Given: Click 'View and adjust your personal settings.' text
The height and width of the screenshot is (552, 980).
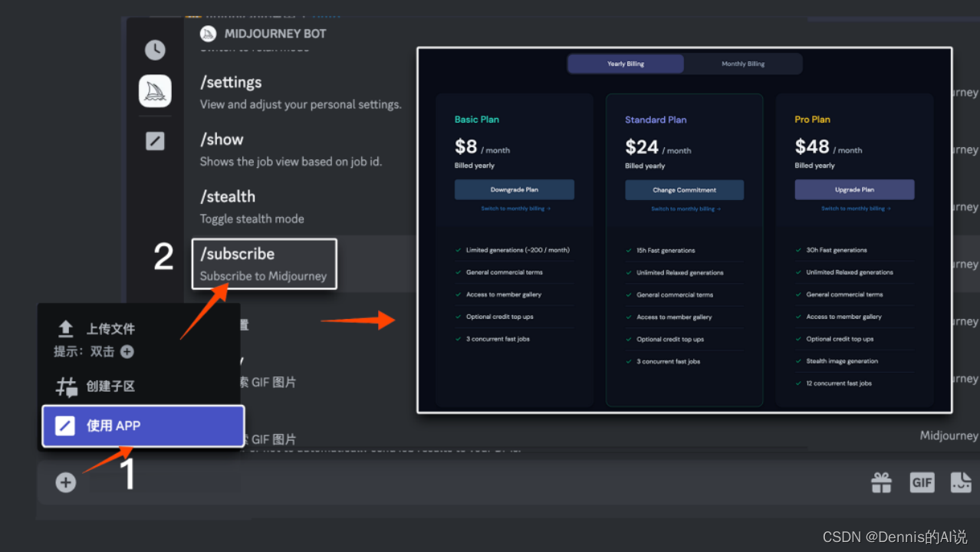Looking at the screenshot, I should coord(301,104).
